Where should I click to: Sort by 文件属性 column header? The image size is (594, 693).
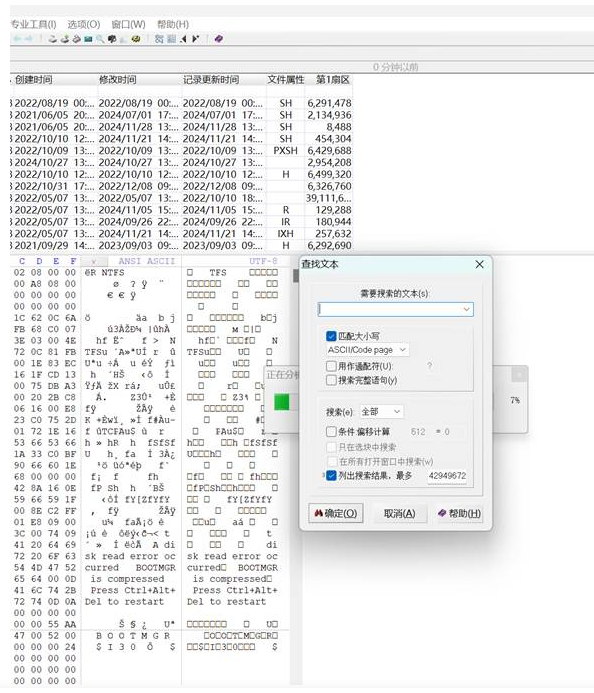pyautogui.click(x=286, y=80)
